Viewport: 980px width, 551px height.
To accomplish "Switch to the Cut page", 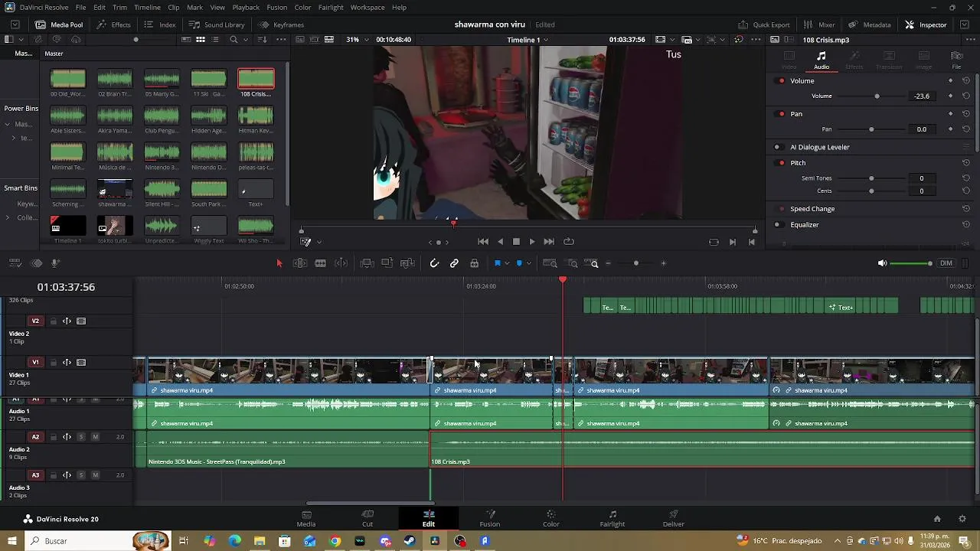I will (367, 518).
